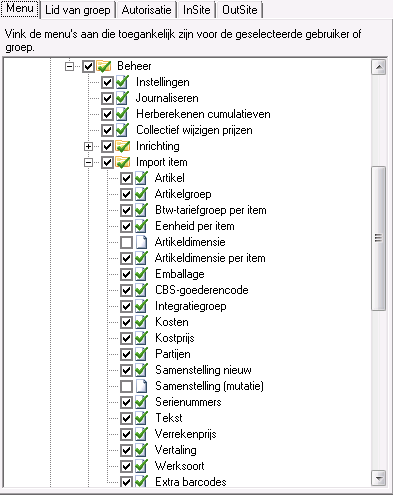The image size is (393, 495).
Task: Select the Samenstelling nieuw label
Action: point(203,370)
